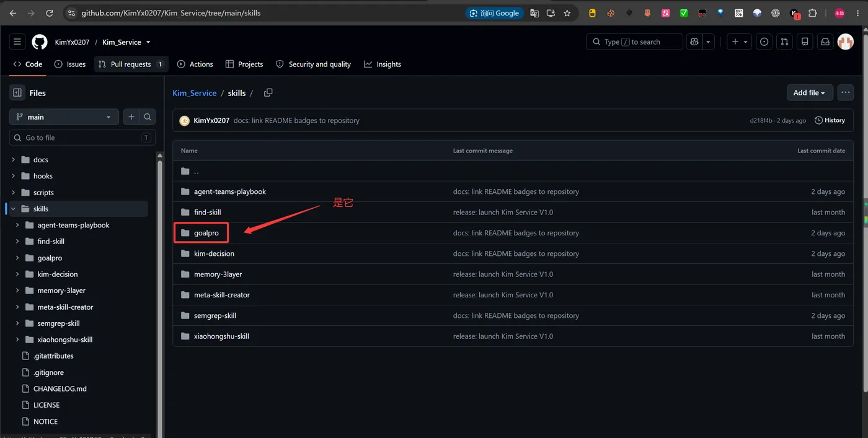
Task: Open meta-skill-creator folder in the table
Action: coord(222,295)
